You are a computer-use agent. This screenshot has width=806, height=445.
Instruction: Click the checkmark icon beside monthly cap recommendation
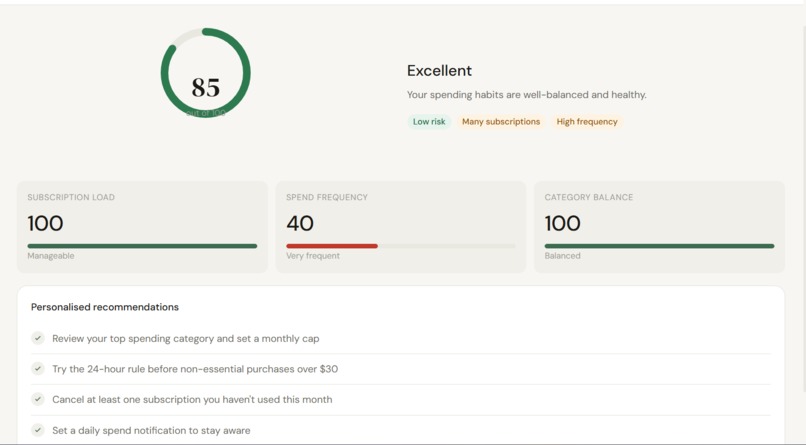click(x=38, y=338)
